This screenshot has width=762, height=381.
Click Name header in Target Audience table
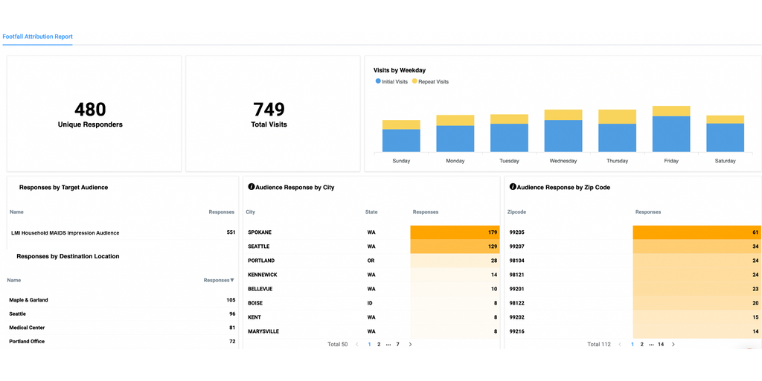click(17, 212)
